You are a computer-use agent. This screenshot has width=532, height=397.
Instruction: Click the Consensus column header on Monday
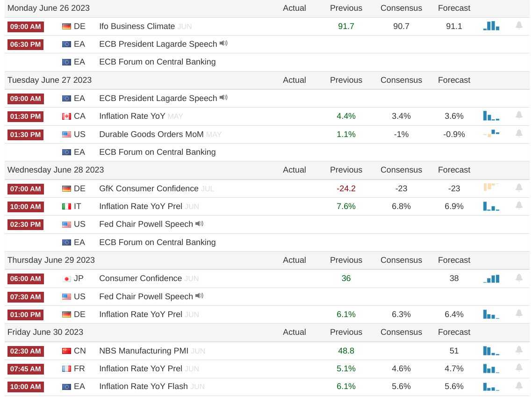(401, 8)
